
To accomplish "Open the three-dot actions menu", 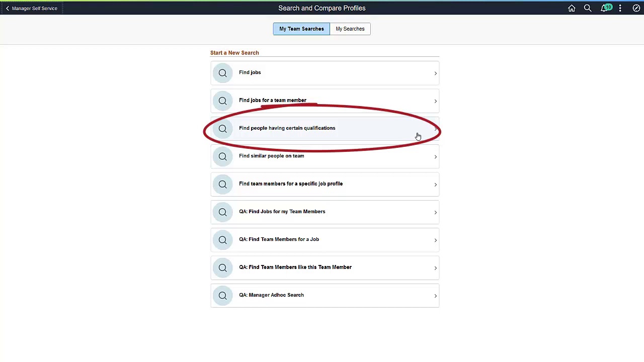I will click(620, 8).
